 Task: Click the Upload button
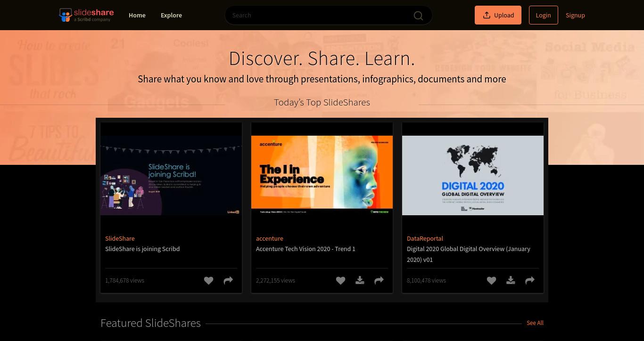[x=498, y=15]
